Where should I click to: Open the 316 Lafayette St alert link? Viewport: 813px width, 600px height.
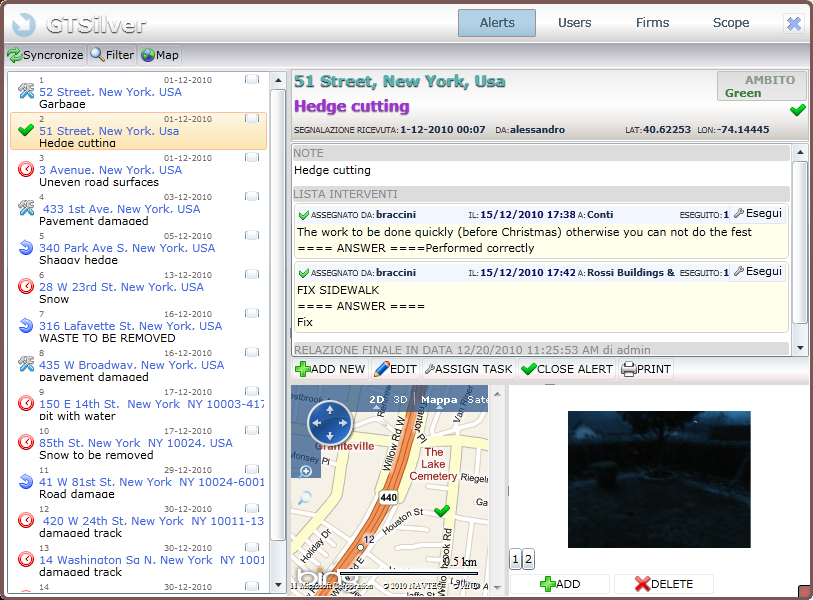(131, 326)
